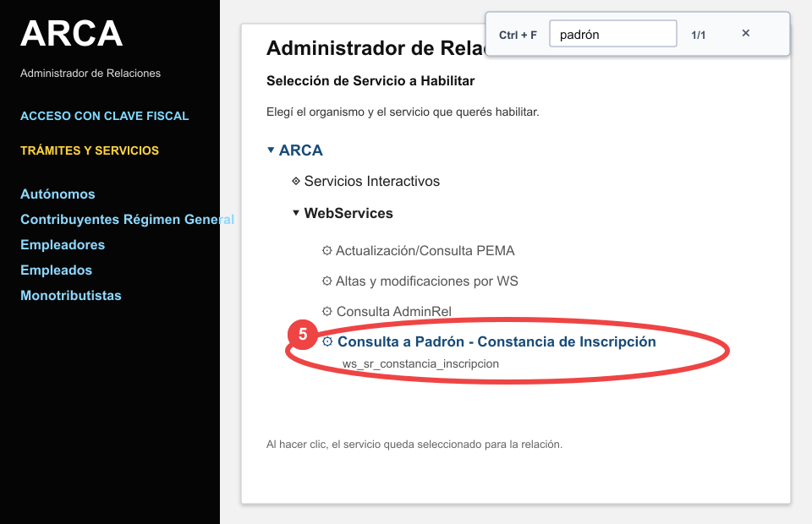Focus the find box containing padrón

[x=612, y=34]
